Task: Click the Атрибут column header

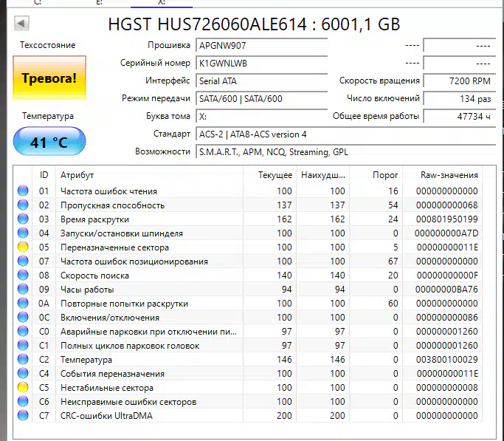Action: coord(149,175)
